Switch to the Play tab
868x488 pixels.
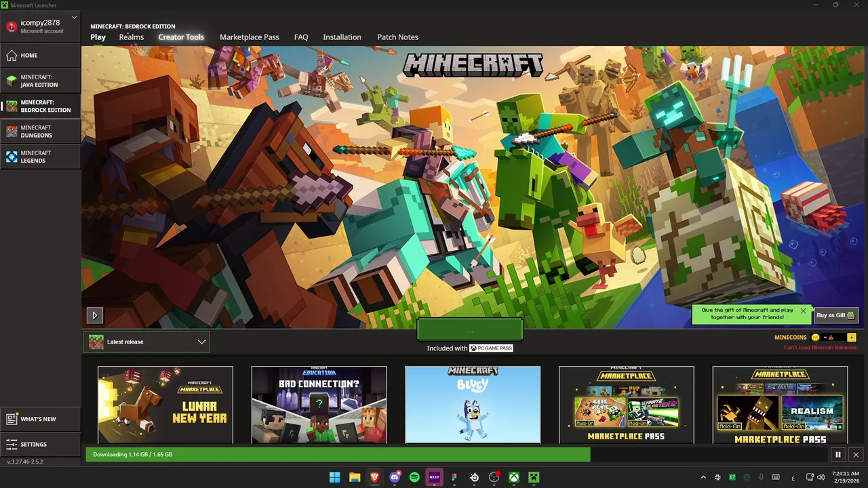[x=98, y=37]
